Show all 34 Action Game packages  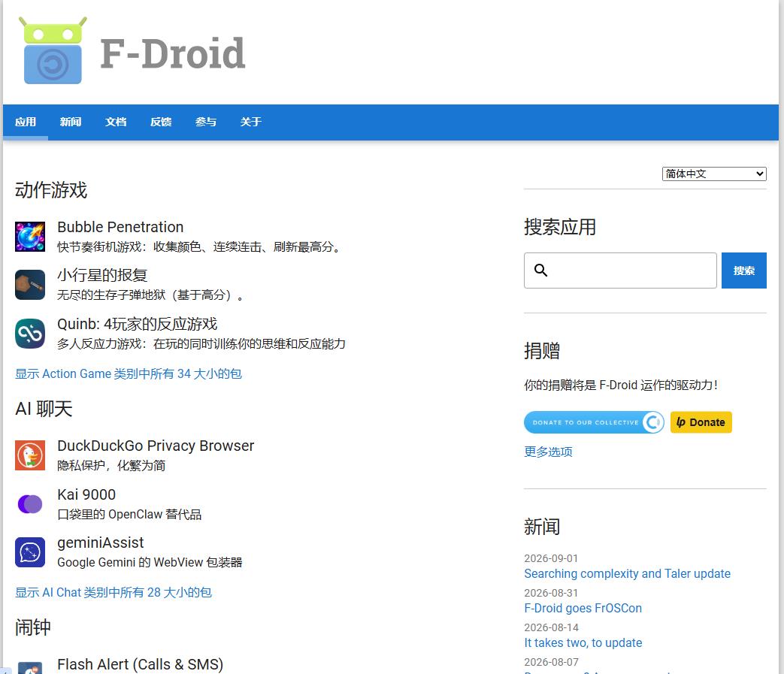pyautogui.click(x=129, y=373)
